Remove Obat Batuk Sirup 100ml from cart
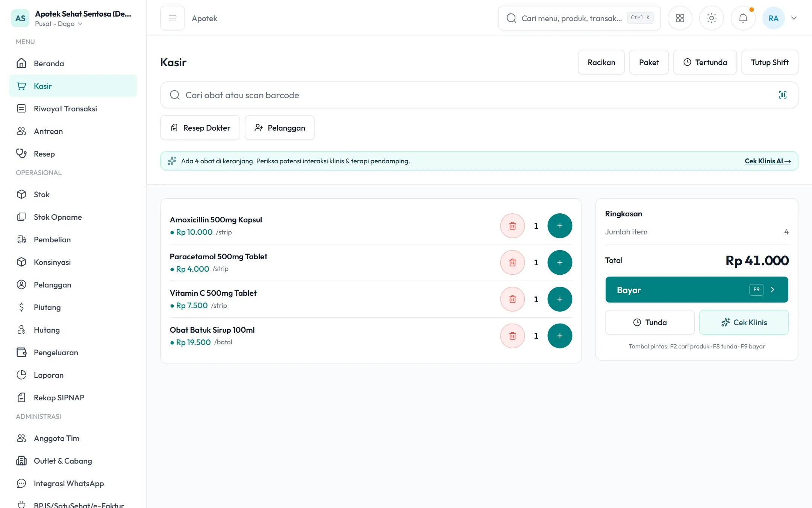The height and width of the screenshot is (508, 812). [512, 336]
